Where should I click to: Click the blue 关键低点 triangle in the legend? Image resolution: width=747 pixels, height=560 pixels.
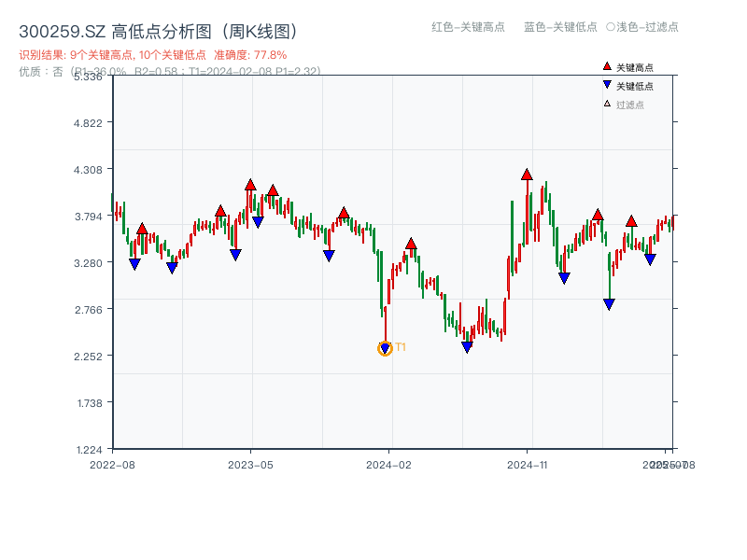click(x=607, y=86)
